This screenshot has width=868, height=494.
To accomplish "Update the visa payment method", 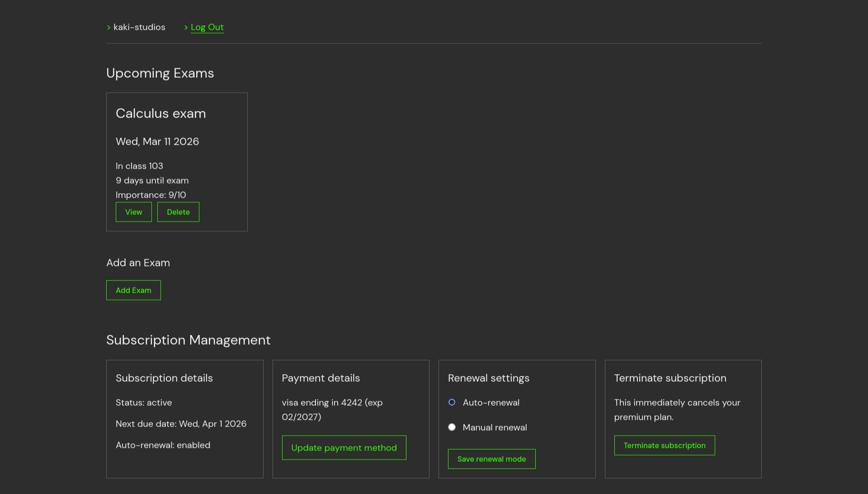I will tap(344, 447).
